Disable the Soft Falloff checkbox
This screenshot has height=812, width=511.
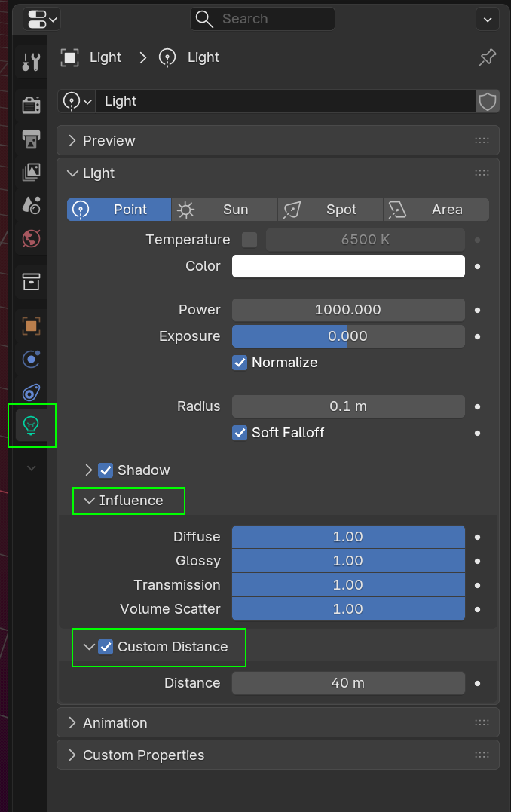point(240,433)
